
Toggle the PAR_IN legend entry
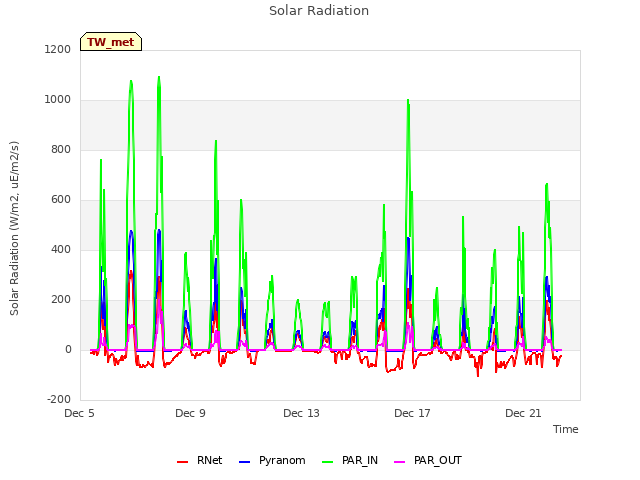[x=350, y=460]
